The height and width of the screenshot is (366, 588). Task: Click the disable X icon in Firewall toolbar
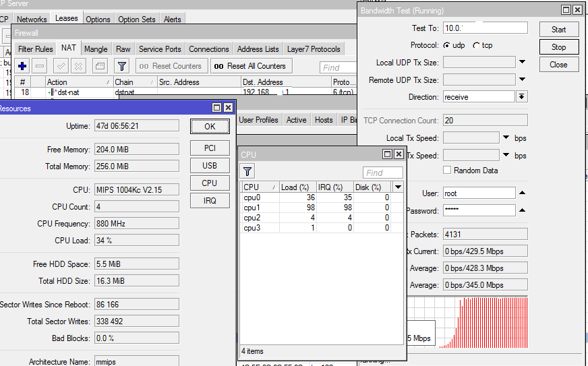pos(79,66)
